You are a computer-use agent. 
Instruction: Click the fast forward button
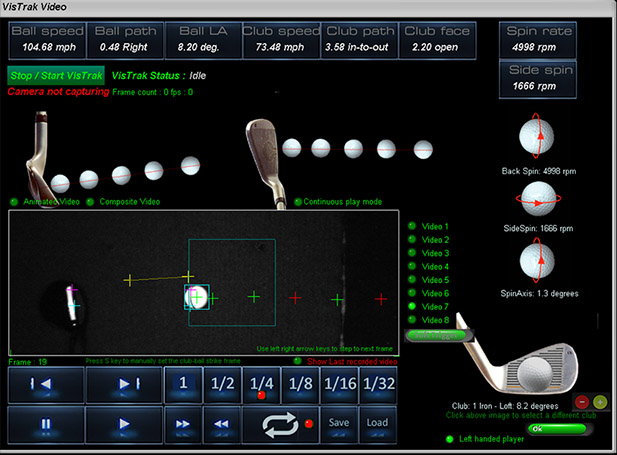(x=183, y=424)
